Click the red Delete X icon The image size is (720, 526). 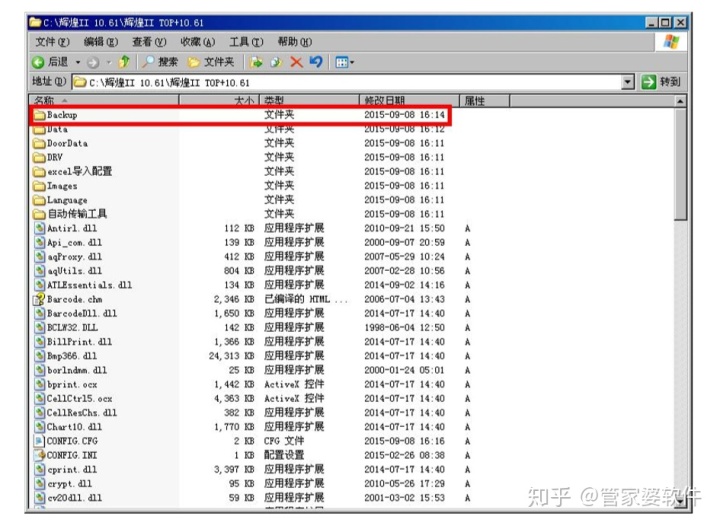click(x=297, y=62)
